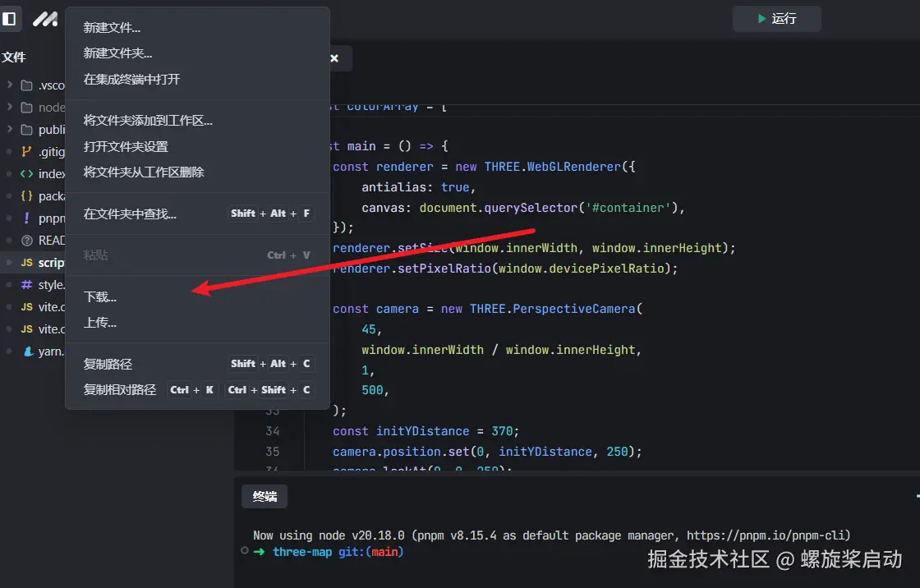Click the .vscode folder icon
The height and width of the screenshot is (588, 920).
(x=27, y=85)
